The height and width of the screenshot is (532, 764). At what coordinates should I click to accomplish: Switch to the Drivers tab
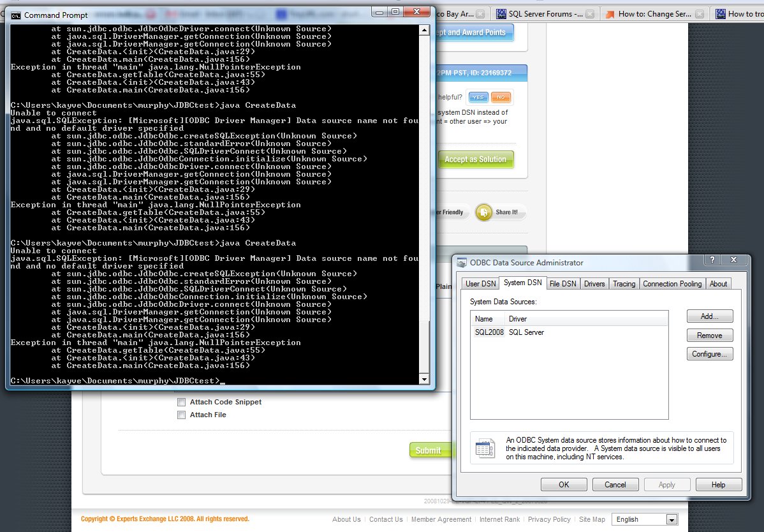[594, 283]
